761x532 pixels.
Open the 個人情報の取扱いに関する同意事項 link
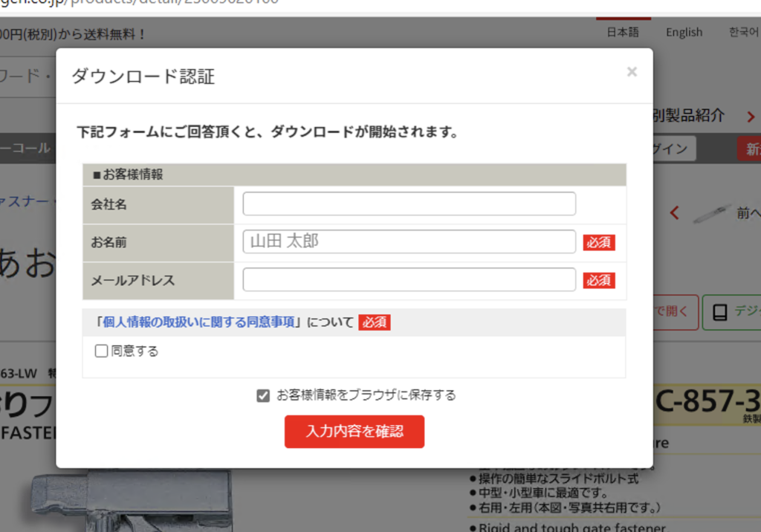pos(198,322)
